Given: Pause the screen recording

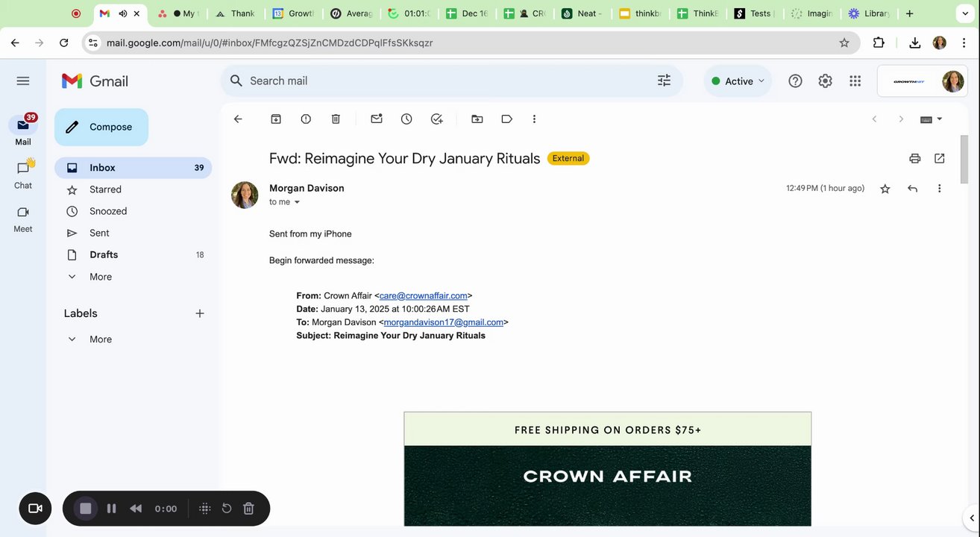Looking at the screenshot, I should [111, 509].
